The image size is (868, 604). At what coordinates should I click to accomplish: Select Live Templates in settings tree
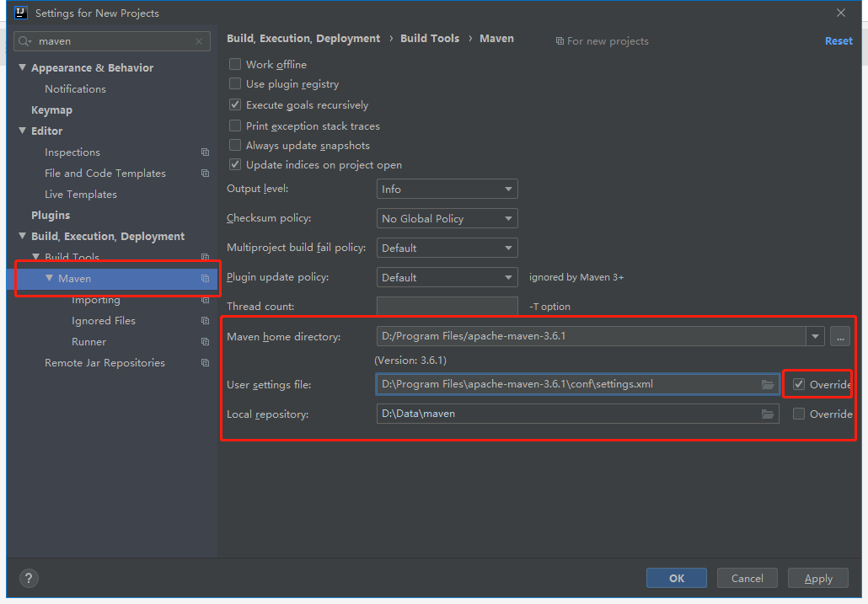point(81,194)
